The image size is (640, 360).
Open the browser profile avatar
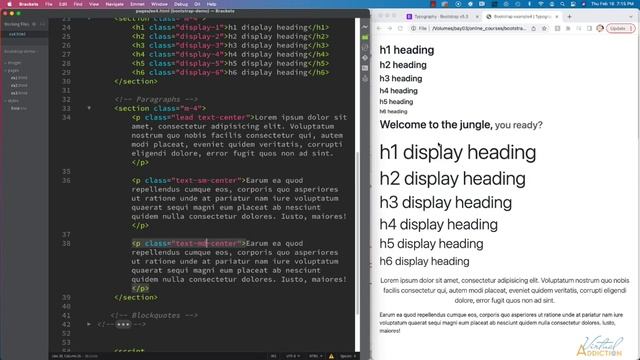coord(600,28)
